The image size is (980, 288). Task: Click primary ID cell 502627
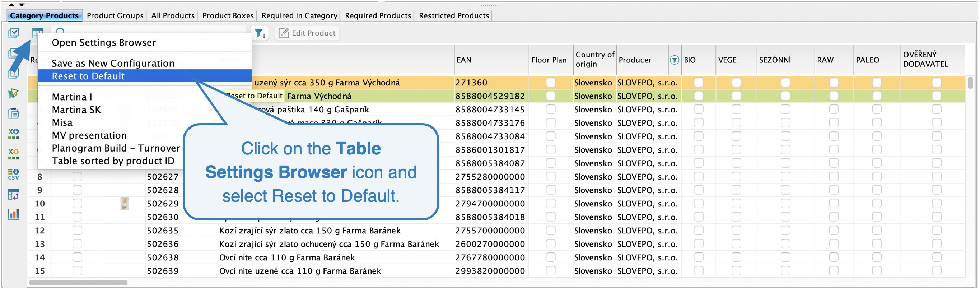click(163, 177)
